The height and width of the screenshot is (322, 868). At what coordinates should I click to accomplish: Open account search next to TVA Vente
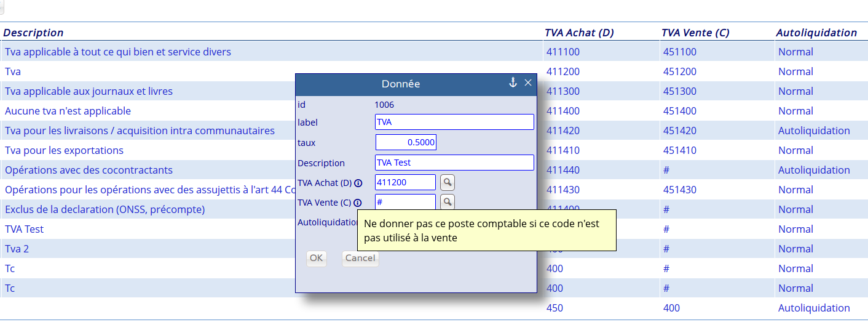pos(448,202)
